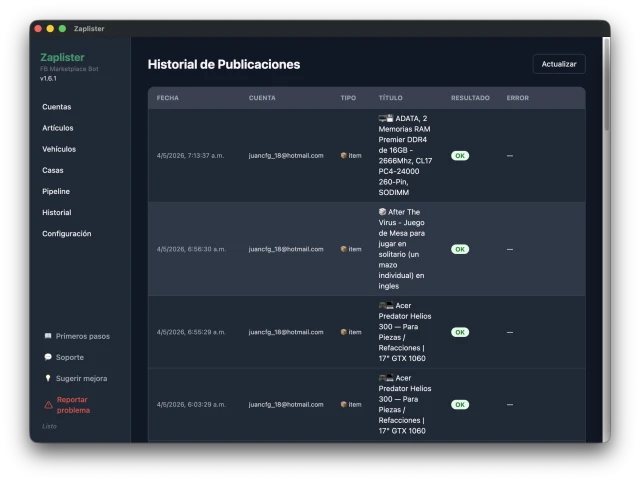Click the Acer Predator title in the 6:03:29 row
The height and width of the screenshot is (482, 640).
point(405,404)
